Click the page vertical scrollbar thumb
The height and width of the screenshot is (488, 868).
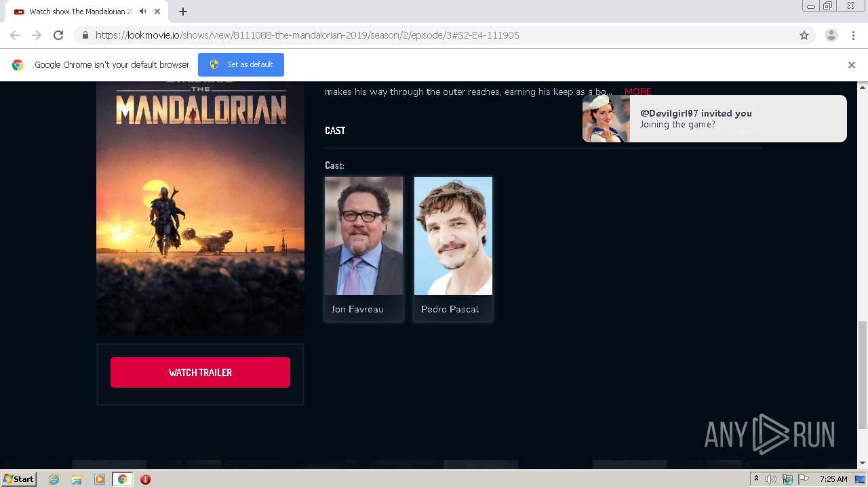pyautogui.click(x=863, y=375)
